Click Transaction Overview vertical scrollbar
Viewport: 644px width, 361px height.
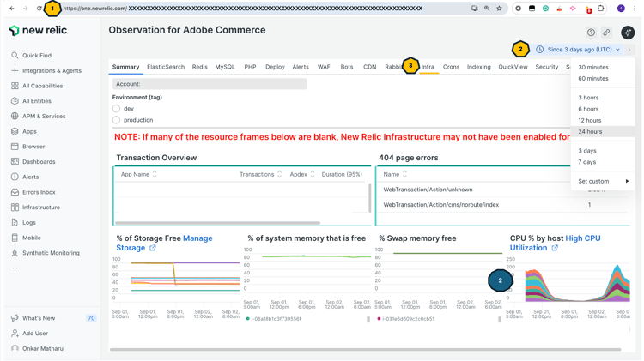point(369,198)
